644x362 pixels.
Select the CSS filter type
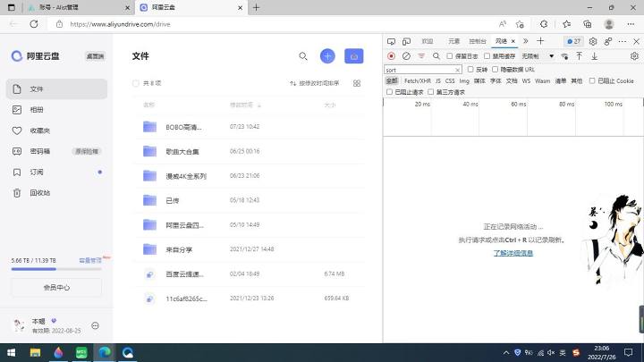click(x=450, y=80)
